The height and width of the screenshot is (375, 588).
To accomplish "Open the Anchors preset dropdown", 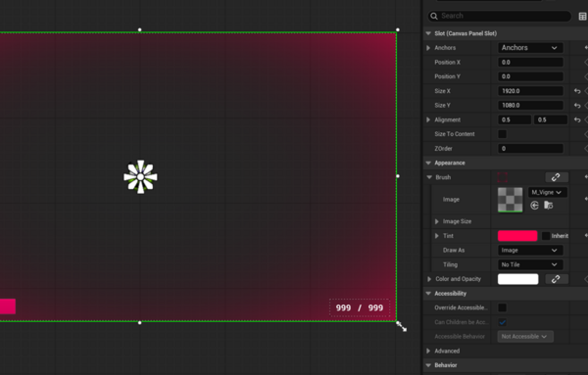I will 530,48.
